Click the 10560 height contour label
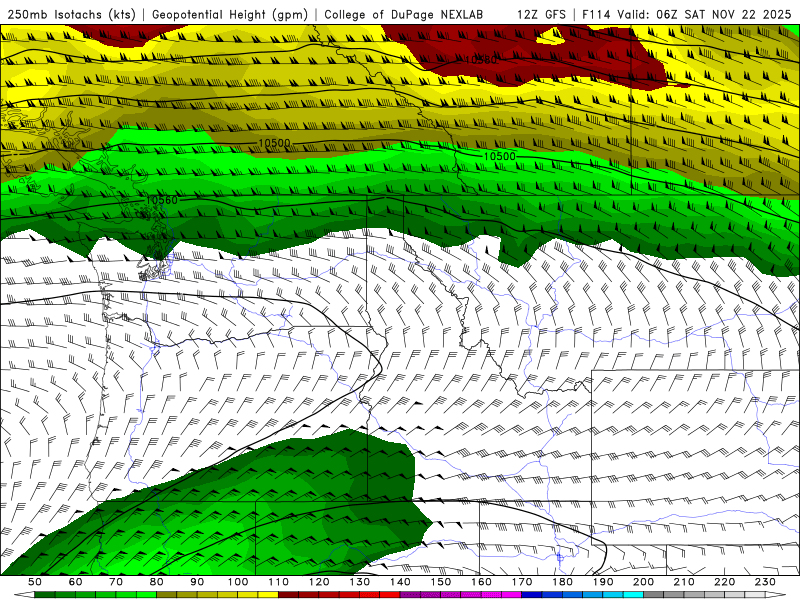Image resolution: width=800 pixels, height=600 pixels. tap(161, 200)
